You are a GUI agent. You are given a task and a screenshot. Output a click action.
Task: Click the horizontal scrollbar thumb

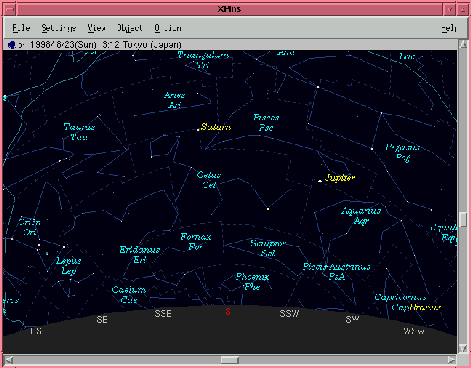tap(230, 360)
